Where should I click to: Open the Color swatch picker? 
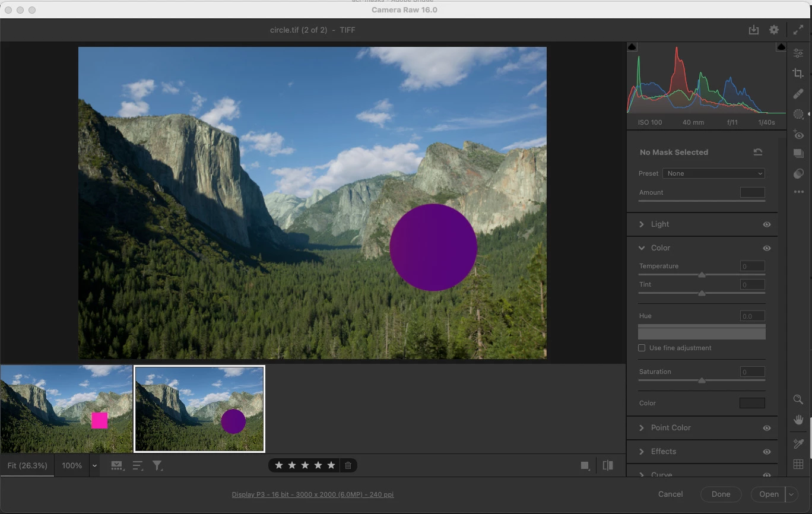[x=752, y=403]
